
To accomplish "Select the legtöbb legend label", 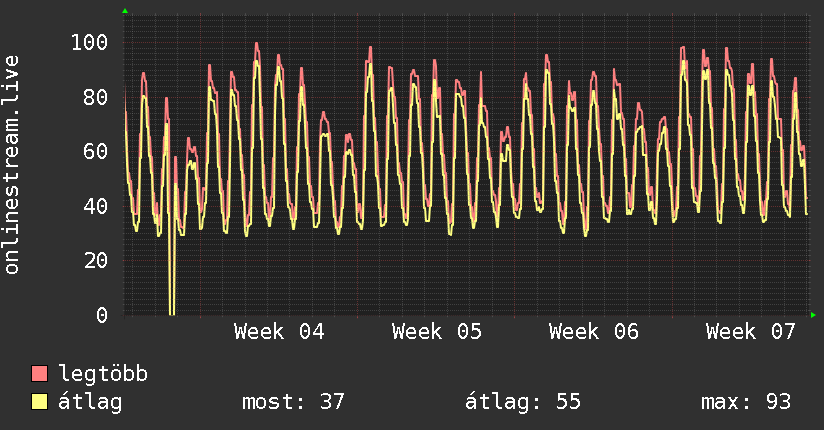I will (103, 374).
